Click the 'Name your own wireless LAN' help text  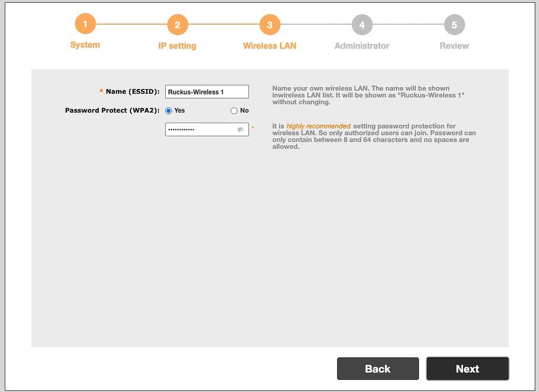click(x=368, y=95)
